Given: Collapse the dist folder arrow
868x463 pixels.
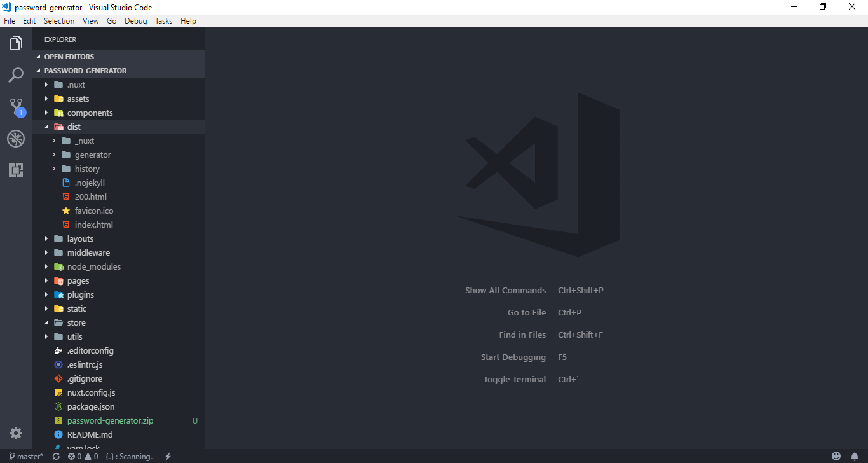Looking at the screenshot, I should [46, 127].
